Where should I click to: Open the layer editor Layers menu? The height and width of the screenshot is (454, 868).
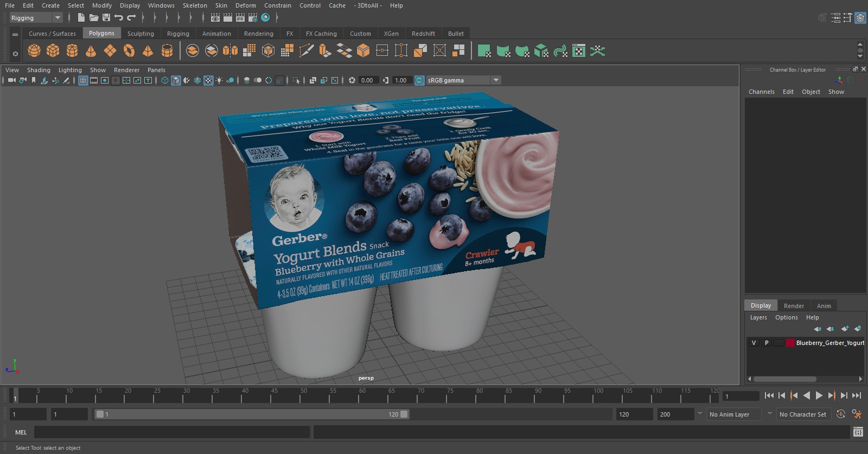[x=758, y=317]
